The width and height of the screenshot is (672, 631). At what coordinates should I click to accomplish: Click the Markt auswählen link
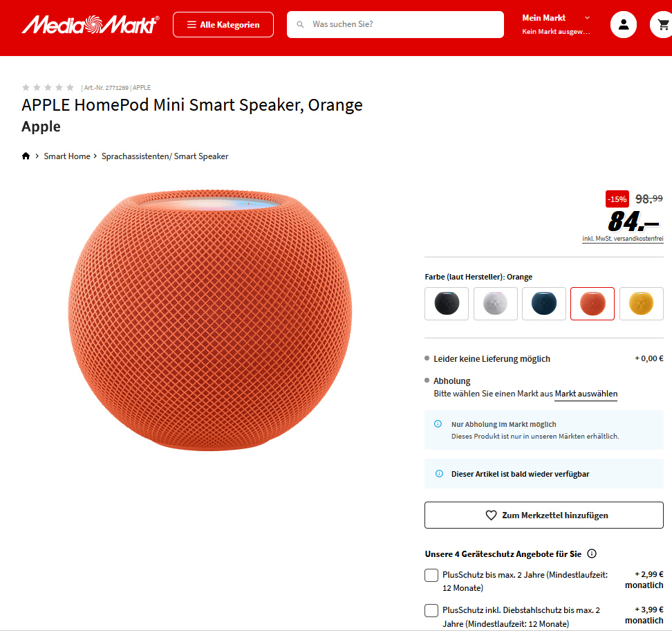(x=586, y=394)
